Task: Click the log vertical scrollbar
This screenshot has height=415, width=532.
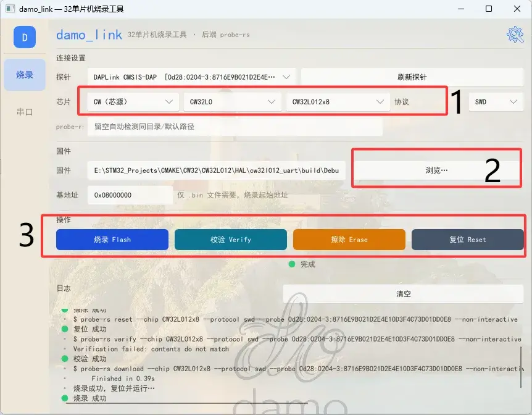Action: (521, 367)
